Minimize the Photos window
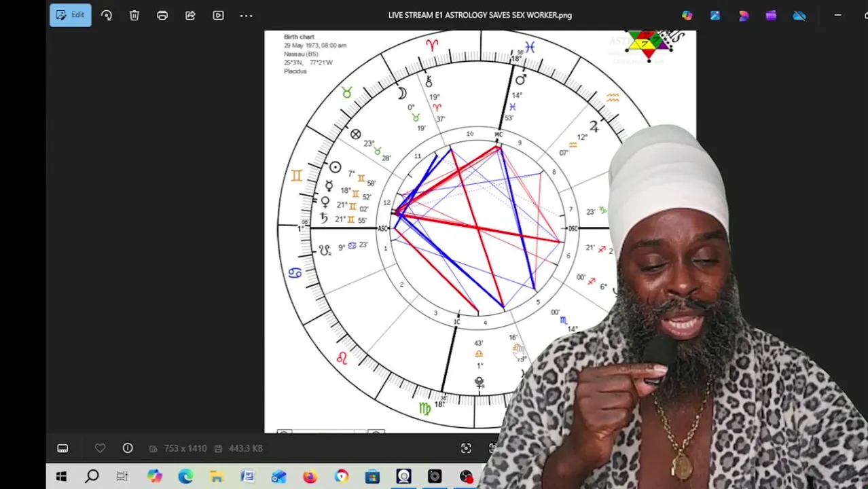The width and height of the screenshot is (868, 489). pos(837,15)
